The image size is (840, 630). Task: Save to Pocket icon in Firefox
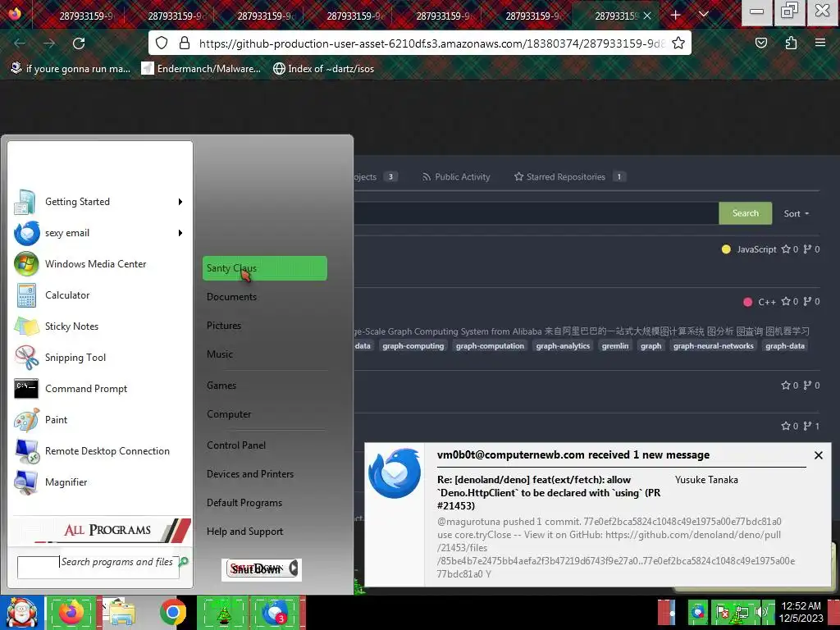[x=761, y=43]
